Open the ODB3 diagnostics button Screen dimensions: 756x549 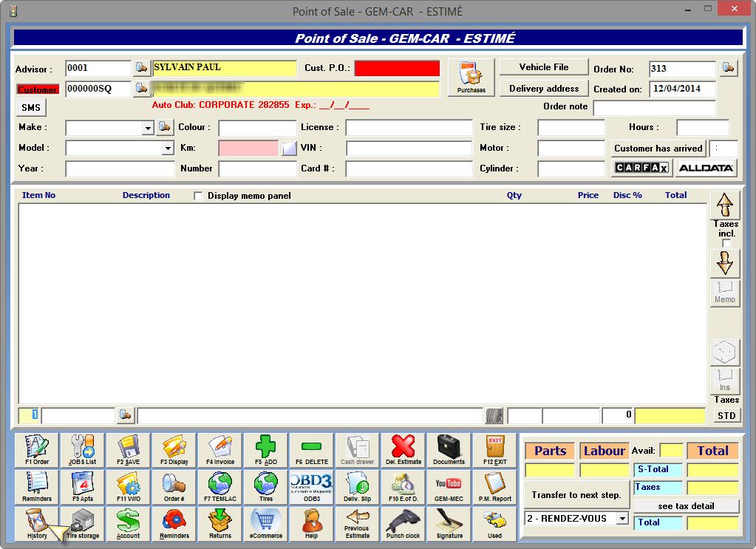point(311,487)
